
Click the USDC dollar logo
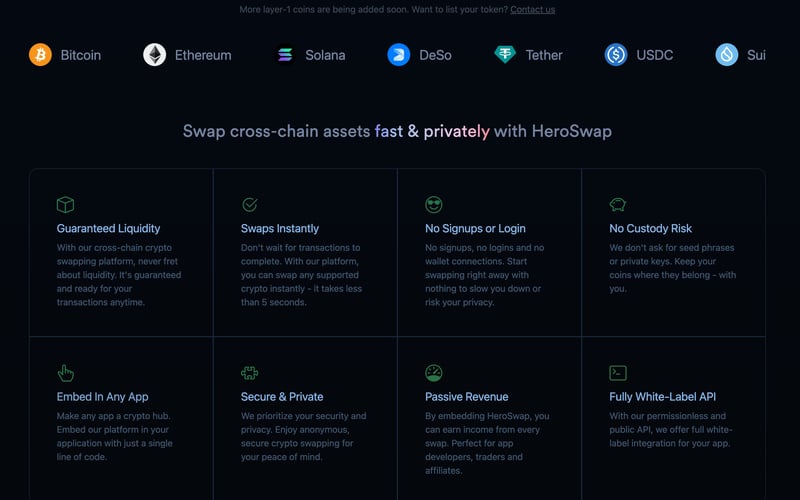click(x=616, y=55)
